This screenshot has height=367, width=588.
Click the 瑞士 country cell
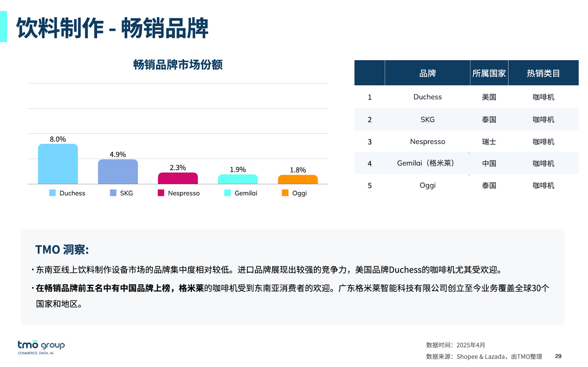(489, 142)
